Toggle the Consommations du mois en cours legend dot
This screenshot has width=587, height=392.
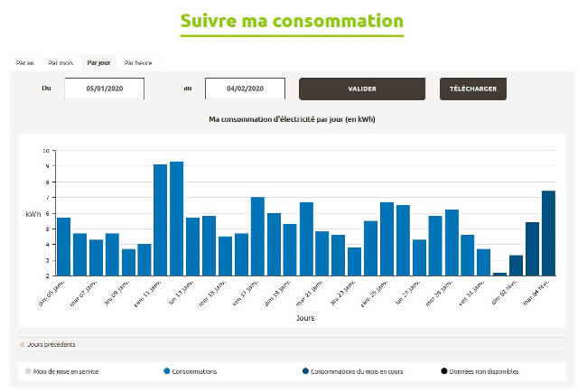point(305,371)
